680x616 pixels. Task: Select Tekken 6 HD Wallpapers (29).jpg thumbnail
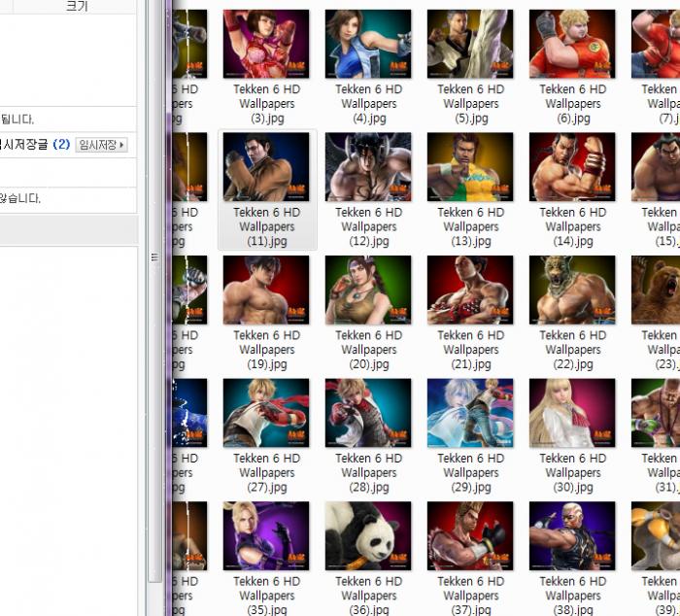tap(470, 413)
